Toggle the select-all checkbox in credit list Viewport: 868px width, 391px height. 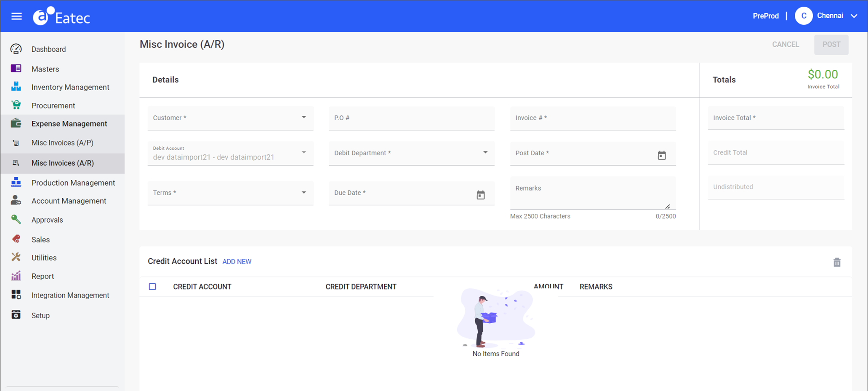click(x=152, y=287)
